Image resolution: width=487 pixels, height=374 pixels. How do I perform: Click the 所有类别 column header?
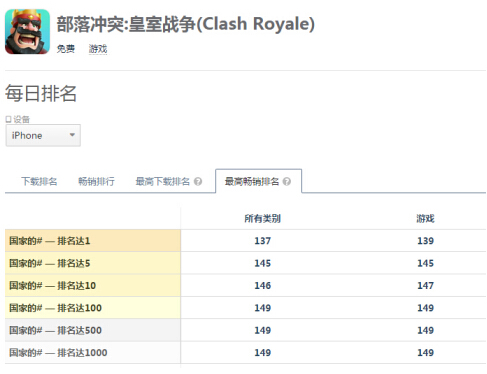pyautogui.click(x=263, y=219)
